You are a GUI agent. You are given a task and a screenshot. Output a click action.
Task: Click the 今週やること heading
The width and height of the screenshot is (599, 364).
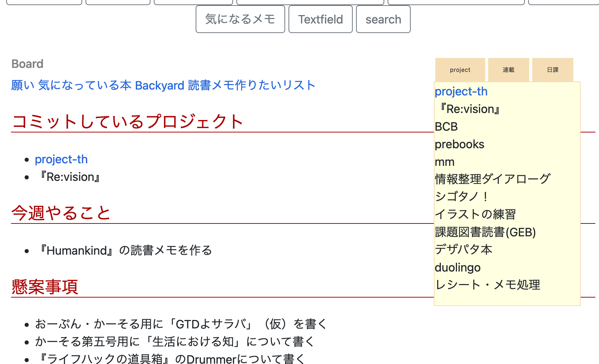click(61, 213)
